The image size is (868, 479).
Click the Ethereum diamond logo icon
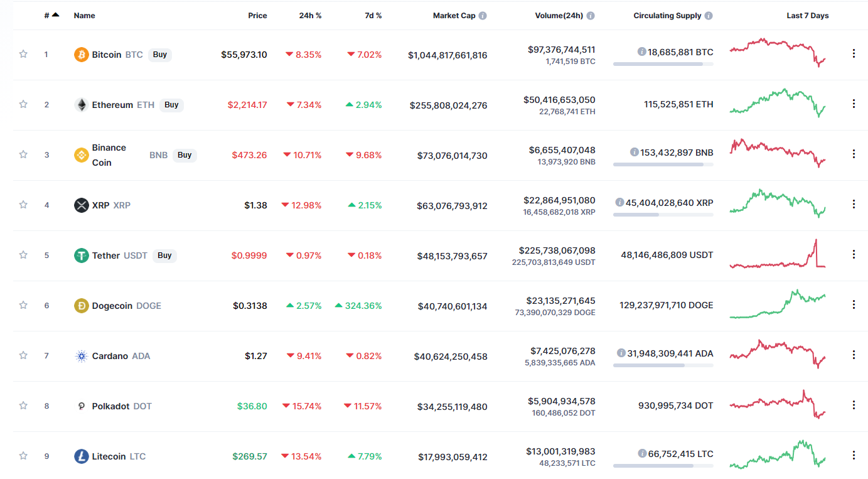pyautogui.click(x=82, y=105)
